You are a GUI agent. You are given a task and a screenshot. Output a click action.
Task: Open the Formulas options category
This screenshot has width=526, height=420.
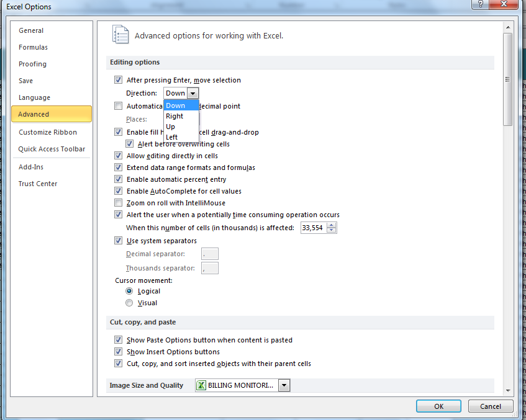pos(52,47)
